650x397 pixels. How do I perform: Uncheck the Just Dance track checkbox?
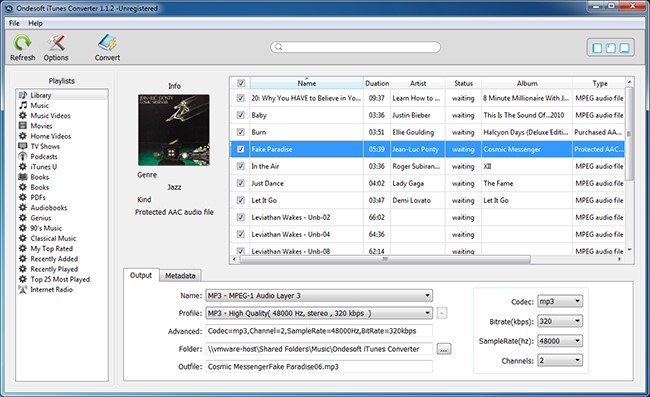[x=240, y=183]
